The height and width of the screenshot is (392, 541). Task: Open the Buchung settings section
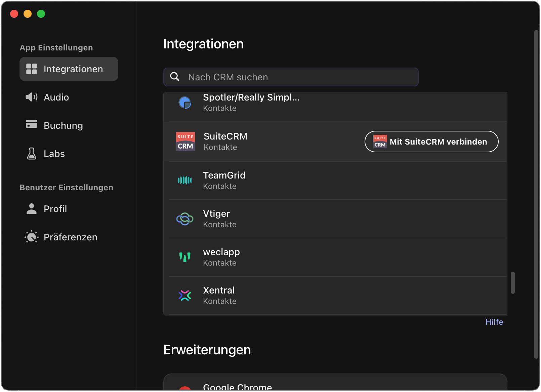(63, 125)
